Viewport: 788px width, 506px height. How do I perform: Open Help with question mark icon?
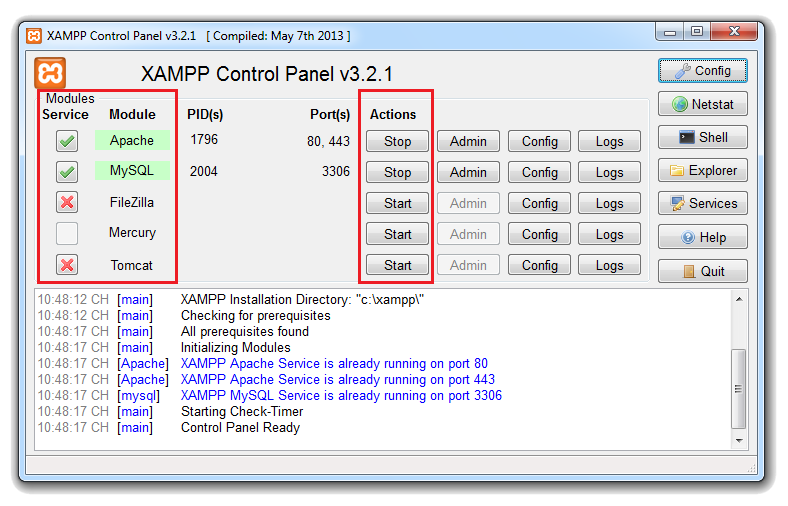(x=702, y=237)
